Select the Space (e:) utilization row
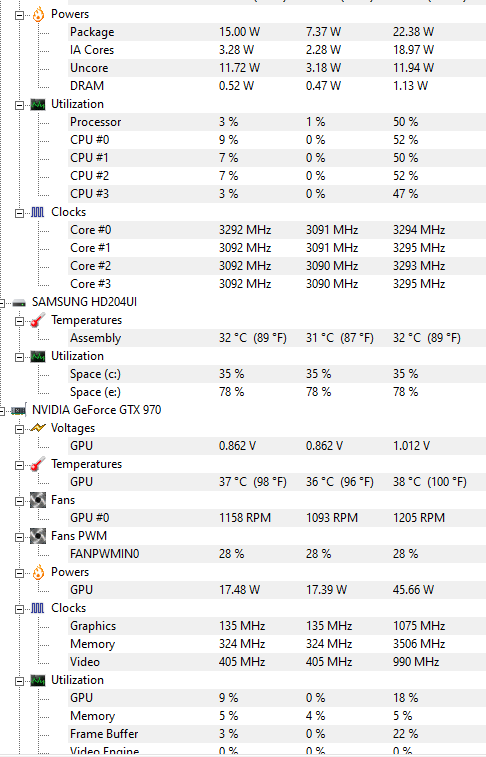486x757 pixels. click(x=277, y=392)
